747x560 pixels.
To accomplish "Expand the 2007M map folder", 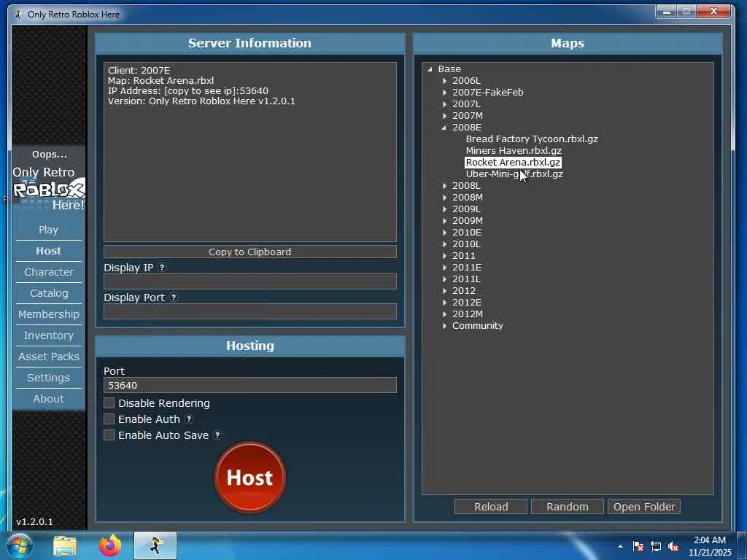I will (x=444, y=116).
